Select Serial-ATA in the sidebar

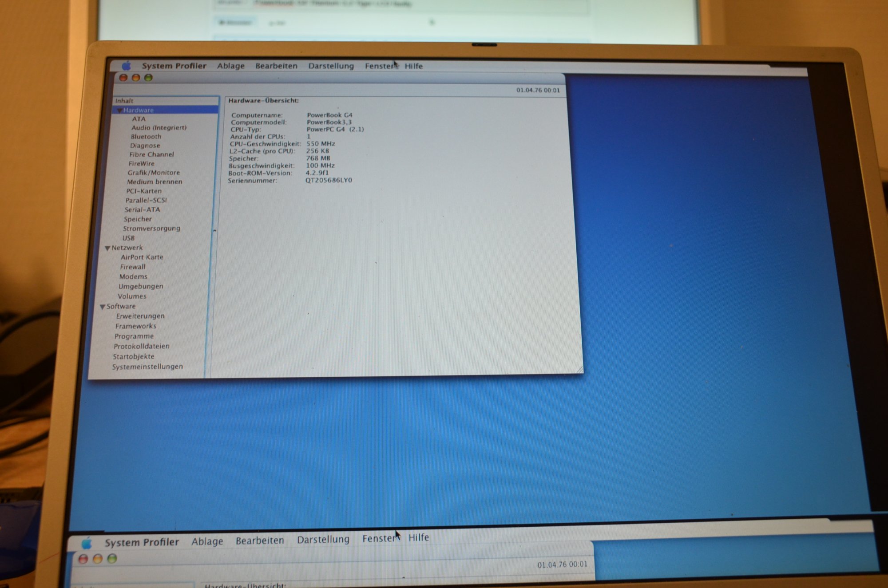pyautogui.click(x=142, y=209)
